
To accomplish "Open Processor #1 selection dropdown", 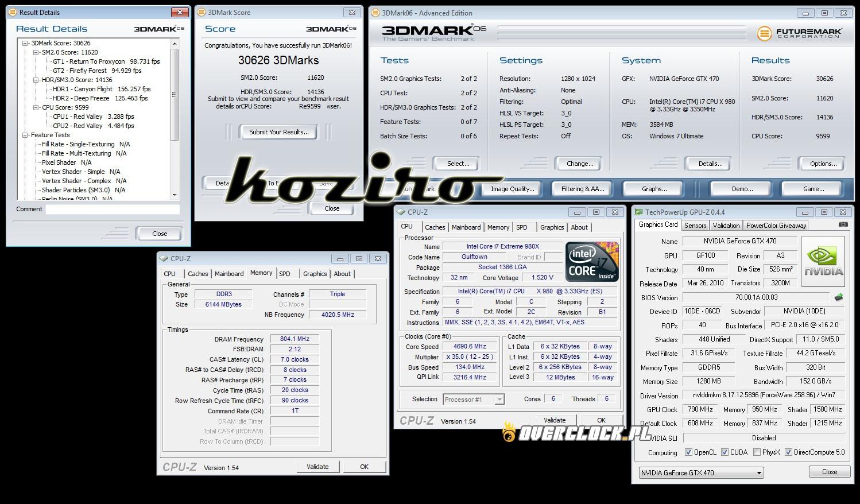I will pyautogui.click(x=474, y=399).
